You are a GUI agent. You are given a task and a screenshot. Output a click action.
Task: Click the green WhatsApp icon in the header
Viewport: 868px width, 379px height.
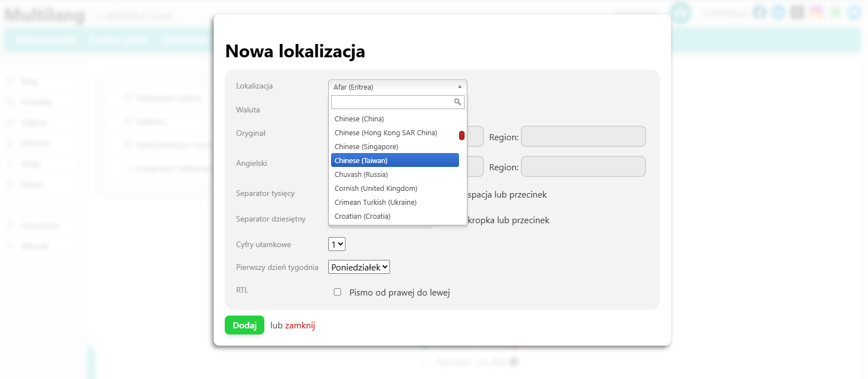coord(835,12)
